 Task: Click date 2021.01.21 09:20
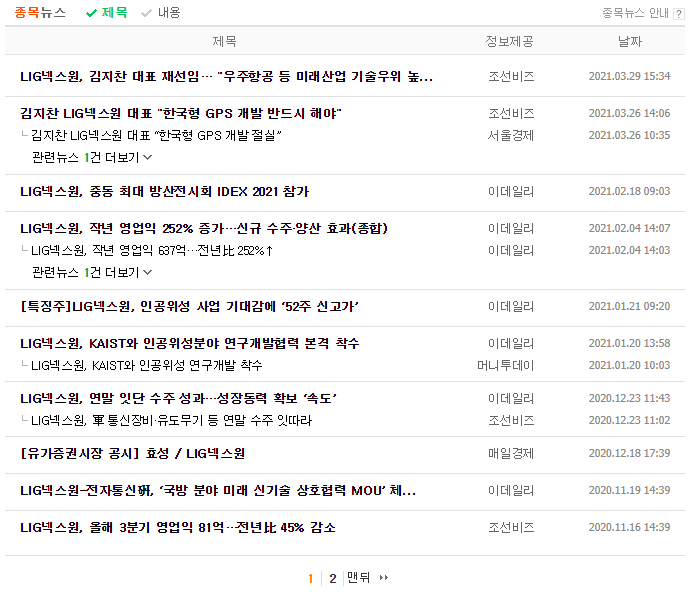tap(629, 306)
